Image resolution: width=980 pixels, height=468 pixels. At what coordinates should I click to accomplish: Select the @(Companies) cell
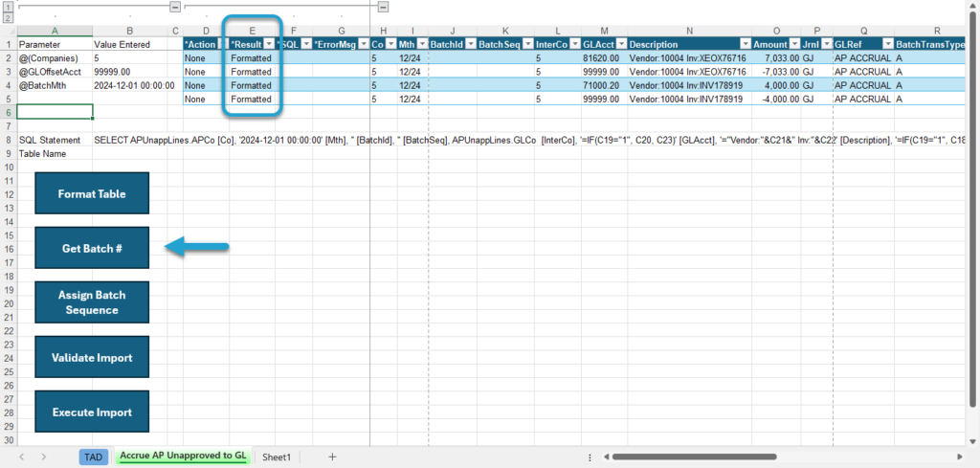(x=55, y=58)
